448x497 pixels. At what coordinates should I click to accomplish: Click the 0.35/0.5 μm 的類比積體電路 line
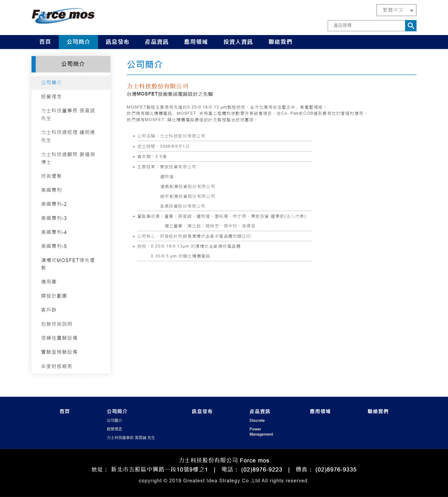click(x=181, y=256)
